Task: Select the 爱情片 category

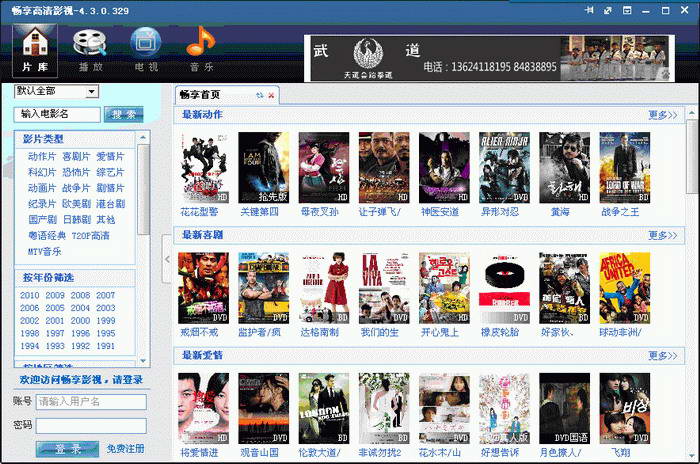Action: pos(110,156)
